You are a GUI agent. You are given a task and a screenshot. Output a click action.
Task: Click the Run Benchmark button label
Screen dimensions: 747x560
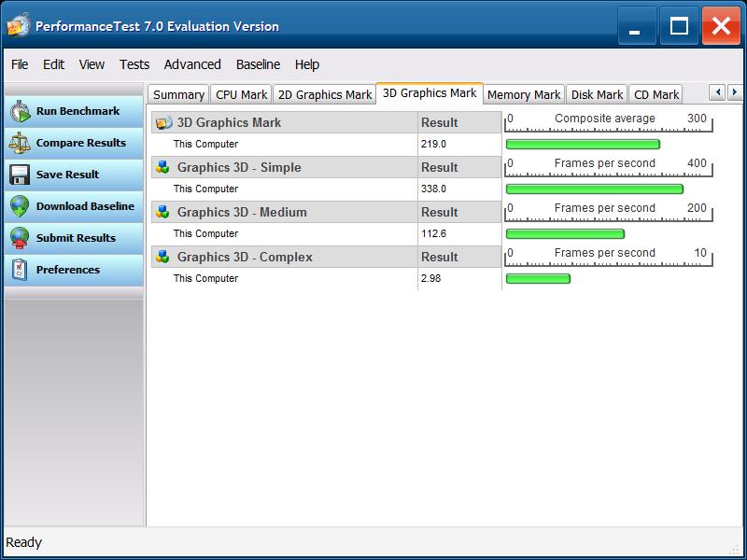[78, 111]
